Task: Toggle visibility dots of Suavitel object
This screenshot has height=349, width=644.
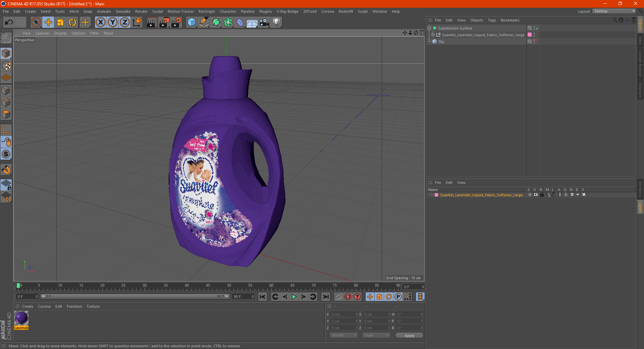Action: click(534, 35)
